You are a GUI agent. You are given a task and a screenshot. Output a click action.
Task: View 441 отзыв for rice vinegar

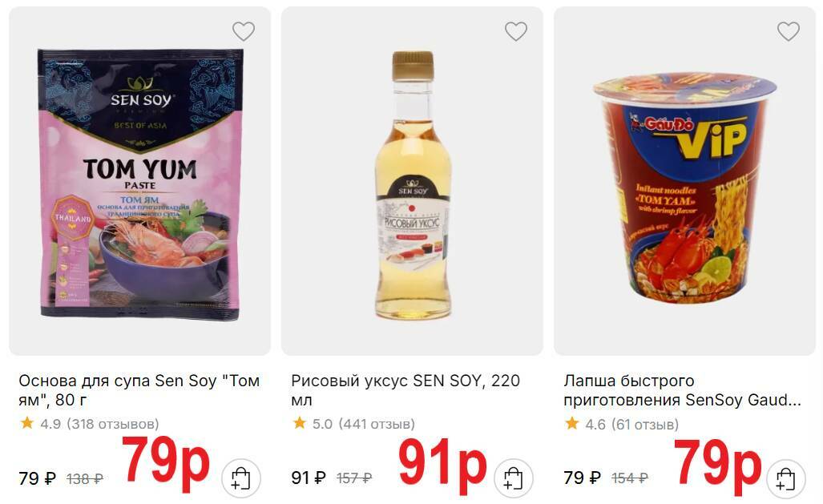[377, 424]
